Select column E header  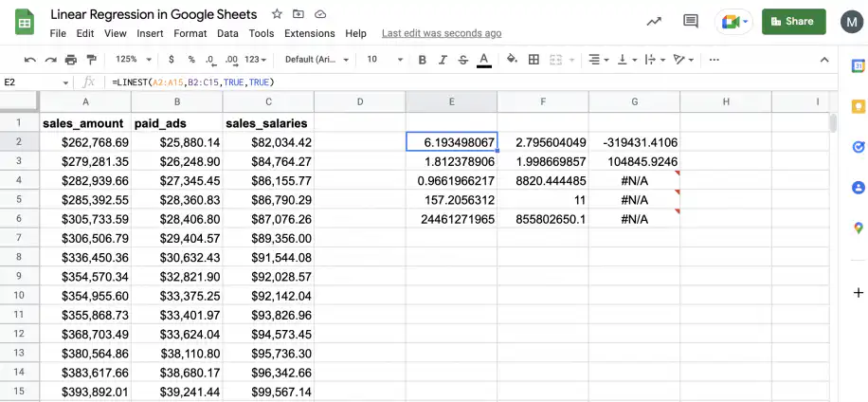click(x=451, y=101)
